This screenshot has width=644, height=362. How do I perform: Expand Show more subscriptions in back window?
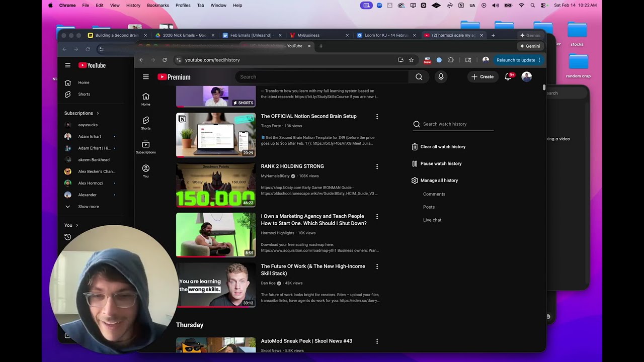[x=88, y=207]
